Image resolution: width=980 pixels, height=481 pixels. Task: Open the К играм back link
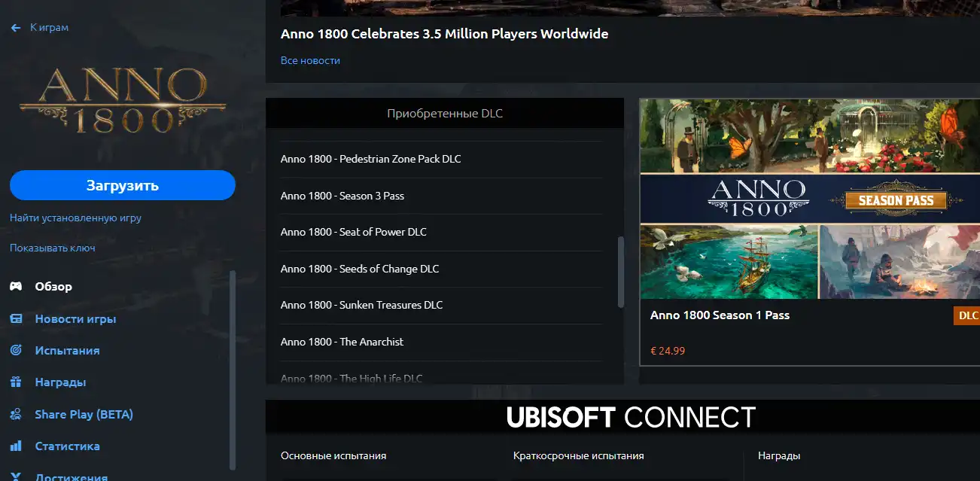49,28
